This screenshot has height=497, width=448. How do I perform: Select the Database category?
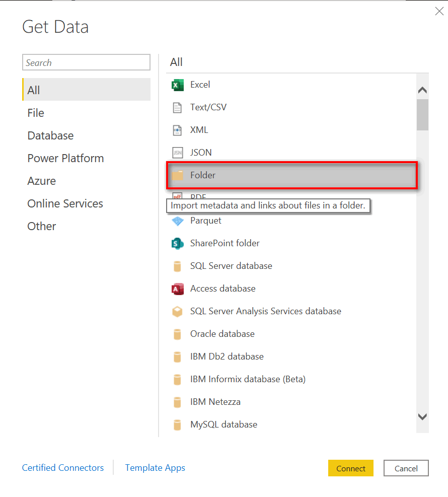tap(86, 135)
